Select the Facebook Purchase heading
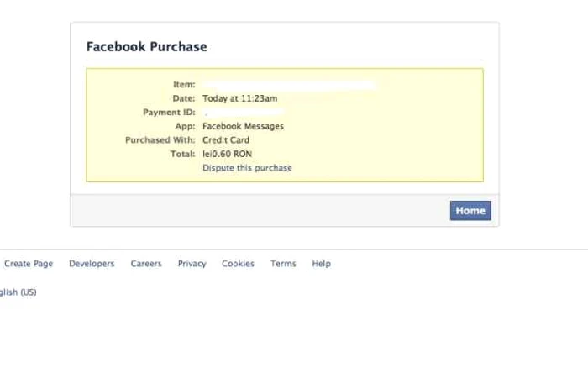This screenshot has width=588, height=368. point(147,46)
